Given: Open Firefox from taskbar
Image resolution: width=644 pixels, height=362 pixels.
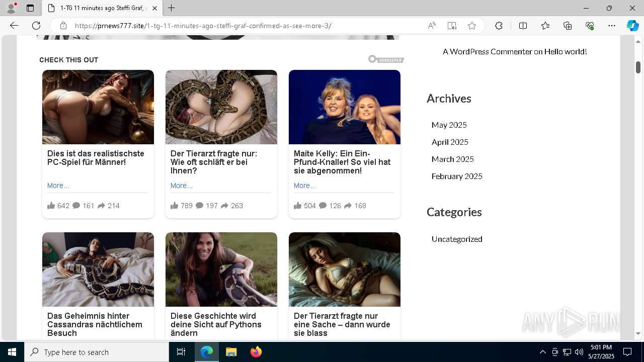Looking at the screenshot, I should click(256, 352).
